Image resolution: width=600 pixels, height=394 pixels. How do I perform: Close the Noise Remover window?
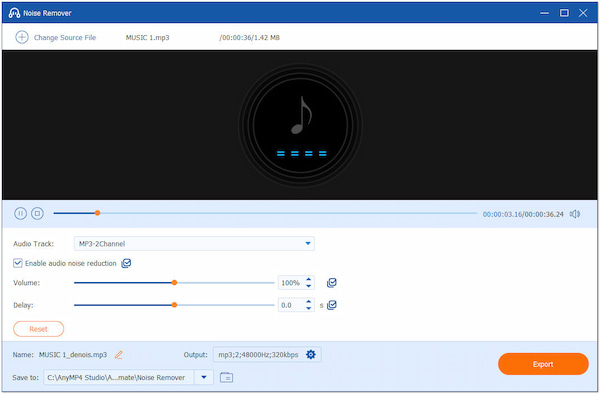[x=583, y=13]
